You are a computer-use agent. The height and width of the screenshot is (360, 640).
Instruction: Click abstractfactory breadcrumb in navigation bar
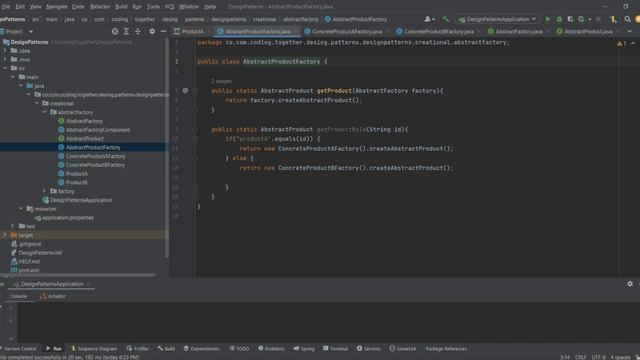click(301, 19)
